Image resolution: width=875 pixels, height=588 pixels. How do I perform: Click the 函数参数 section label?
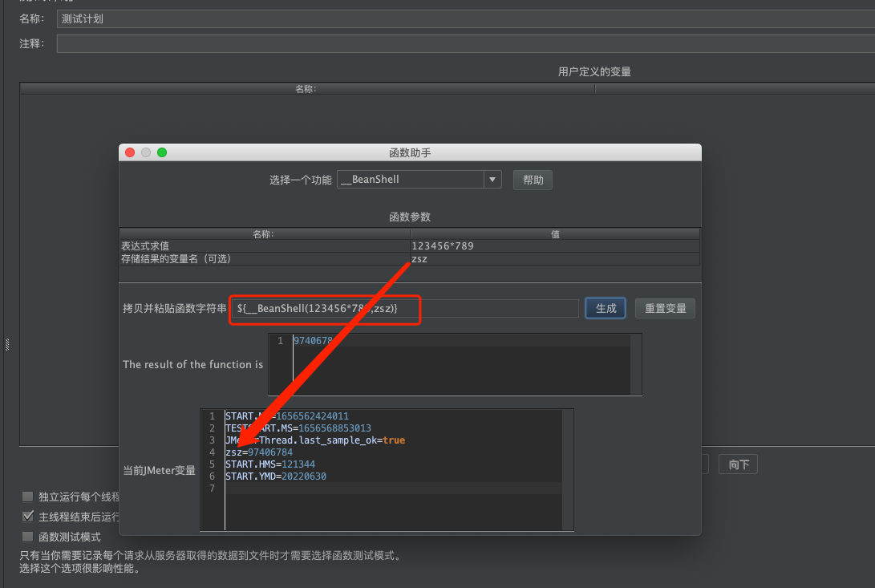coord(410,217)
